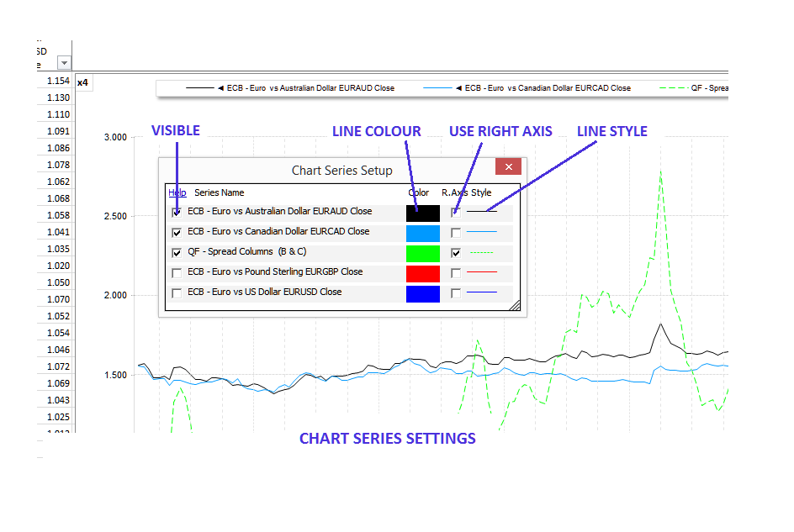Click the black color swatch for EURAUD
Image resolution: width=794 pixels, height=532 pixels.
coord(423,213)
